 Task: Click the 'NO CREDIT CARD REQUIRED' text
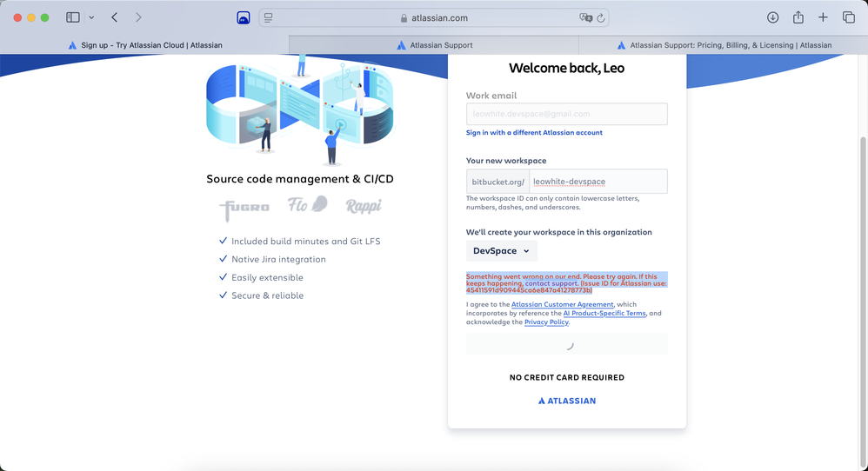pyautogui.click(x=567, y=377)
